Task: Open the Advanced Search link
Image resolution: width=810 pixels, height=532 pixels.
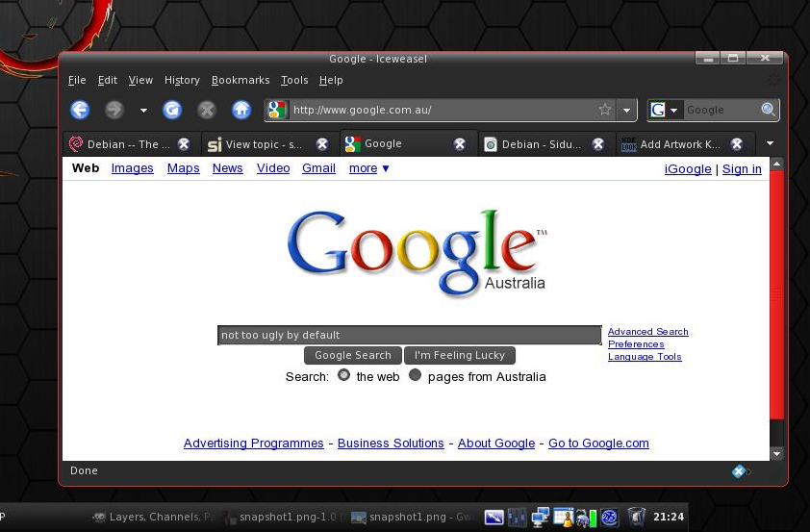Action: [647, 332]
